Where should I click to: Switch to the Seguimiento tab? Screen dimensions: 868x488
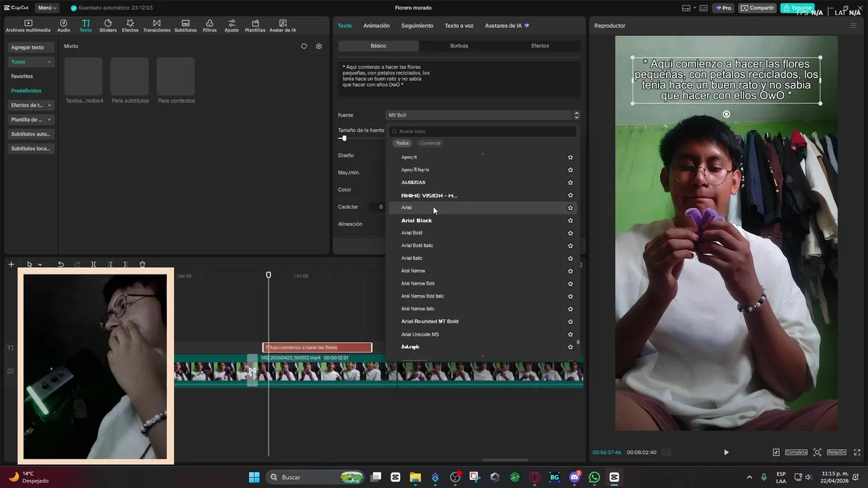pos(417,26)
